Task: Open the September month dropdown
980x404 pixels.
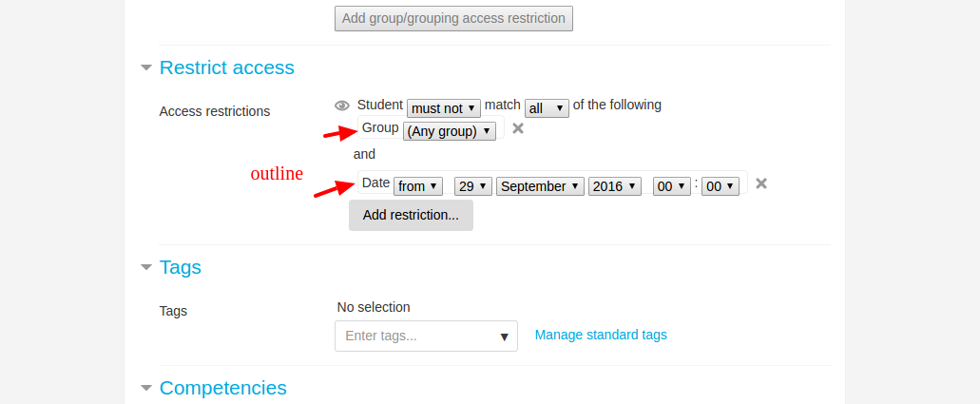Action: click(x=541, y=186)
